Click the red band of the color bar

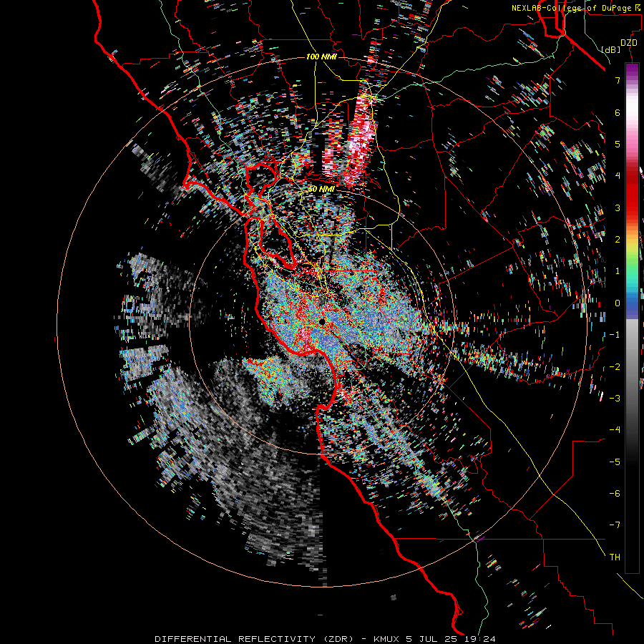tap(632, 193)
